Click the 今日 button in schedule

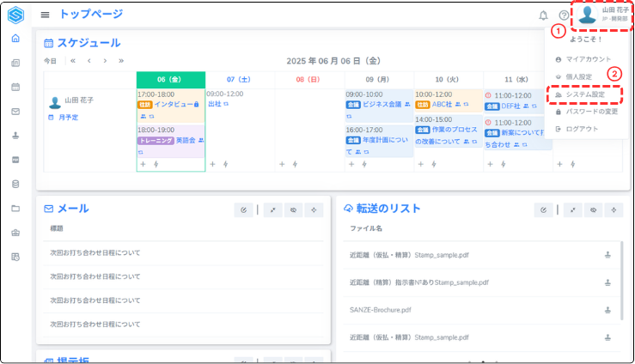[51, 61]
